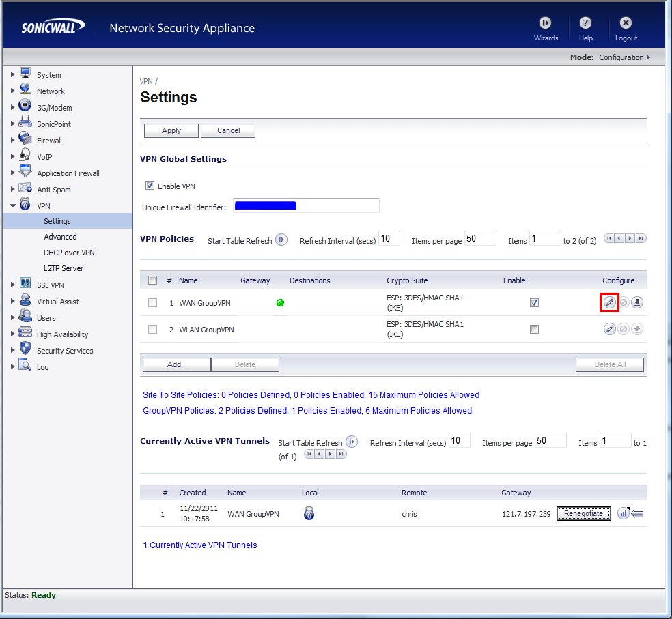Screen dimensions: 672x619
Task: Toggle the Enable VPN checkbox
Action: pyautogui.click(x=150, y=186)
